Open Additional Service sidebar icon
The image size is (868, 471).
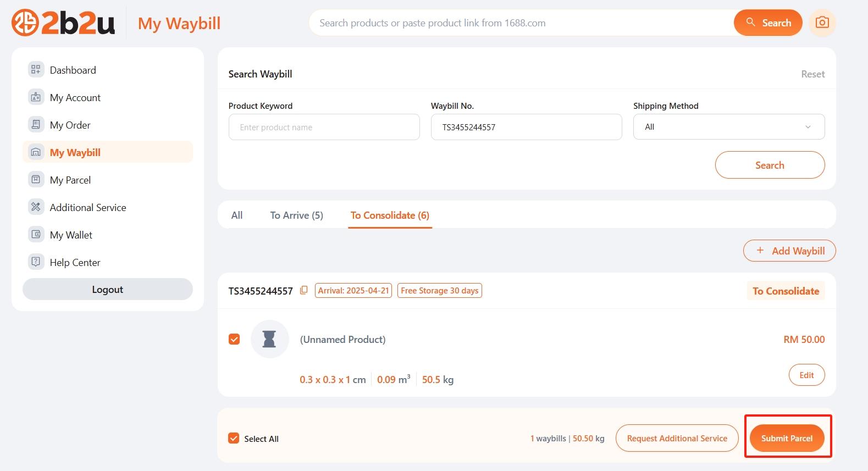pyautogui.click(x=36, y=207)
